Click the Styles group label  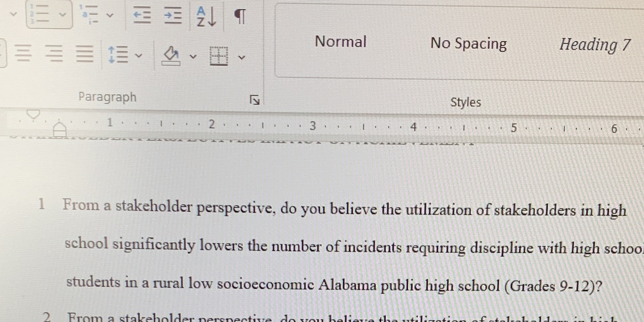465,102
